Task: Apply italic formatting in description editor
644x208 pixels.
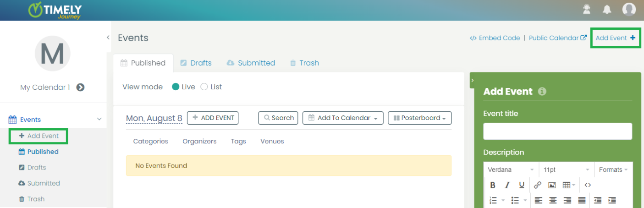Action: point(507,185)
